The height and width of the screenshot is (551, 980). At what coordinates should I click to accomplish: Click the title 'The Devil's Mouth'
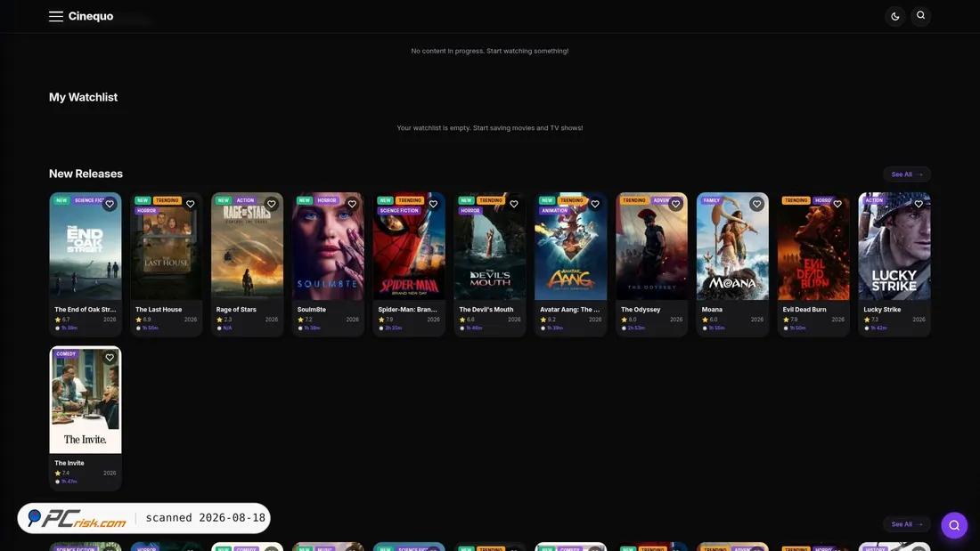coord(486,309)
